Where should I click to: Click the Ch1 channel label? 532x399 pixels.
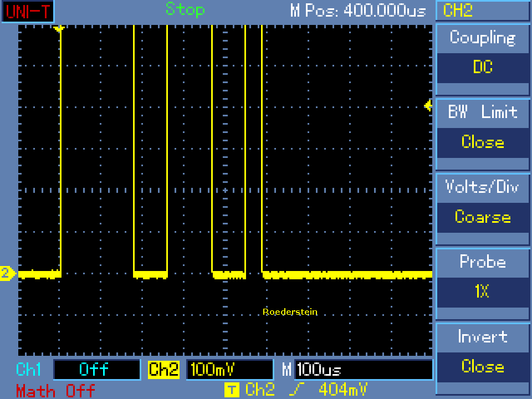point(28,369)
